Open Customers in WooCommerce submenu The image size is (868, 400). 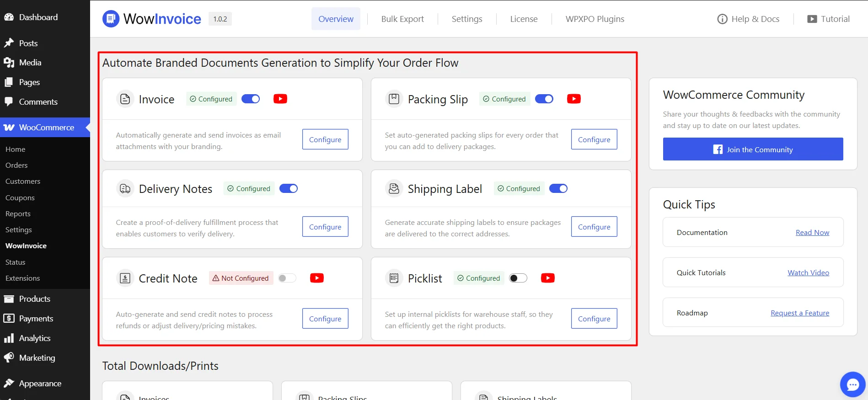(23, 181)
